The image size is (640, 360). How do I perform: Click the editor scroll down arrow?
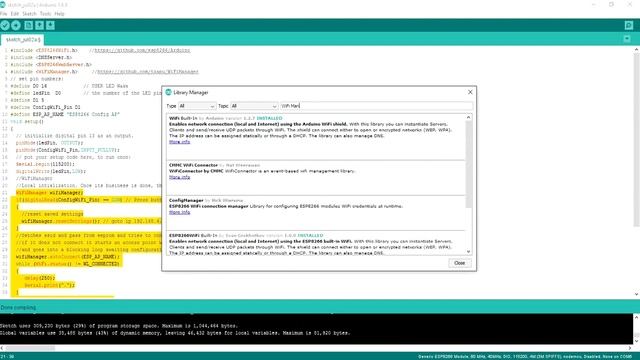click(636, 294)
